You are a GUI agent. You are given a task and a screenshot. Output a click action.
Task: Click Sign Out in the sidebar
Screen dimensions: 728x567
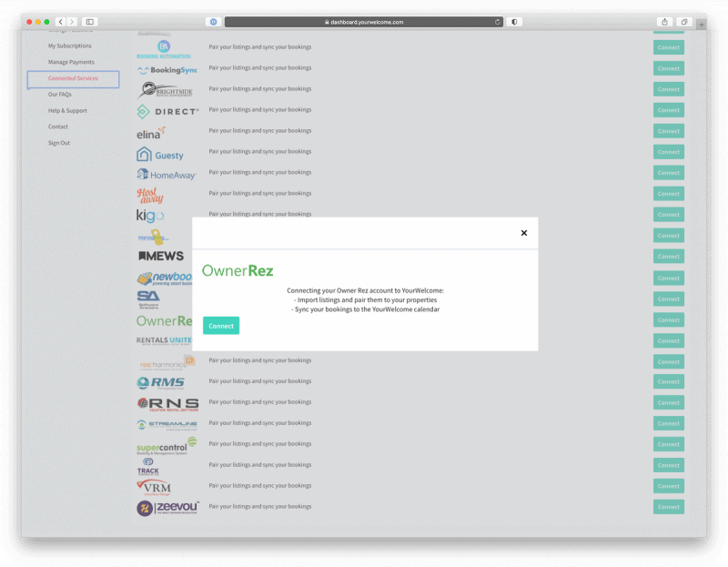[x=59, y=143]
